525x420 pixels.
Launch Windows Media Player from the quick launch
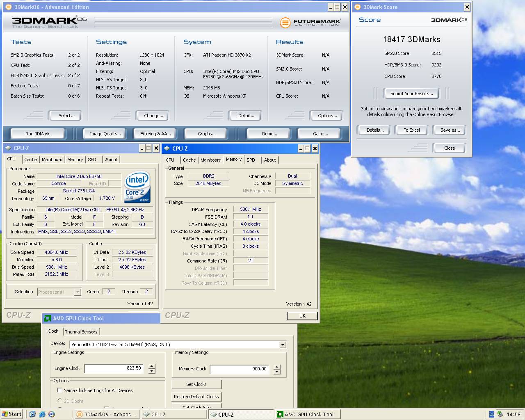pyautogui.click(x=51, y=414)
